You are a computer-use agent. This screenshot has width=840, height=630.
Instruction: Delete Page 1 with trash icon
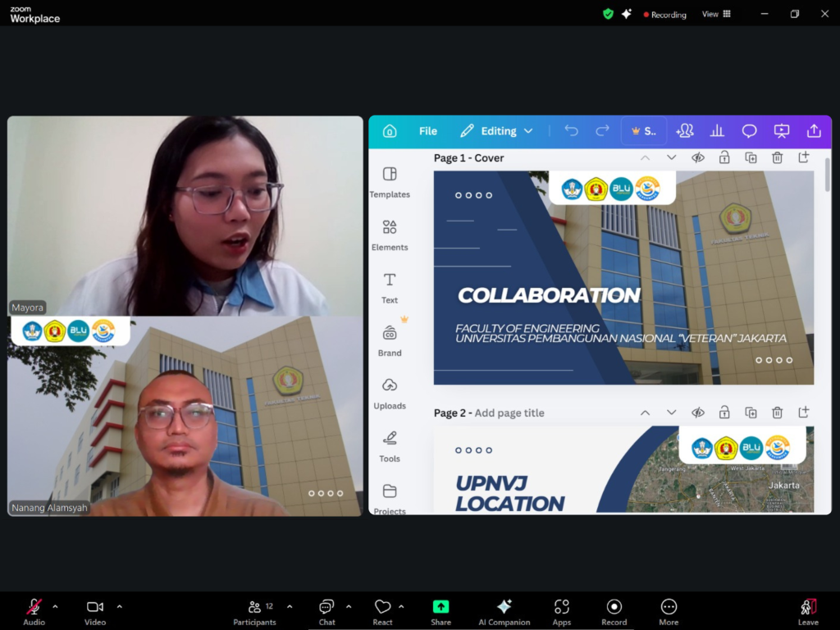tap(777, 157)
